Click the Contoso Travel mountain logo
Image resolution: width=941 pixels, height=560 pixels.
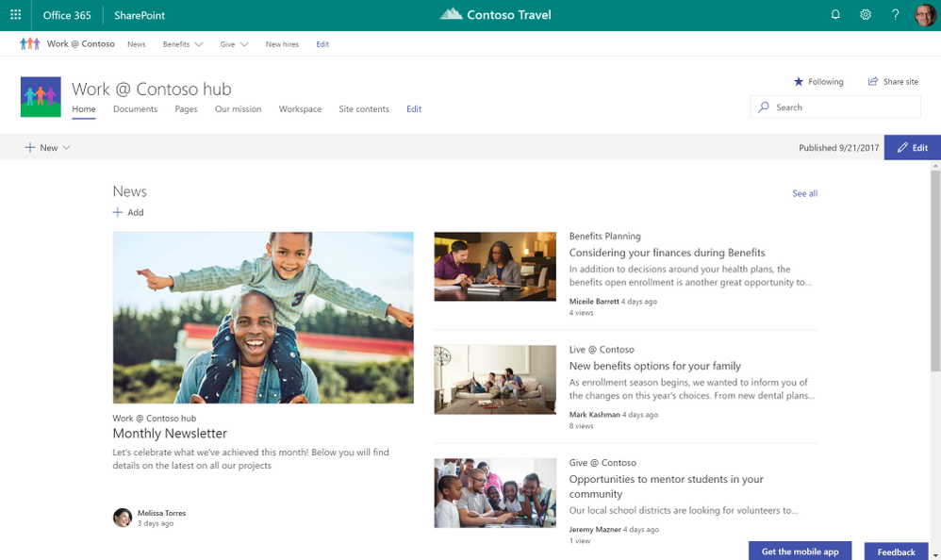[452, 14]
